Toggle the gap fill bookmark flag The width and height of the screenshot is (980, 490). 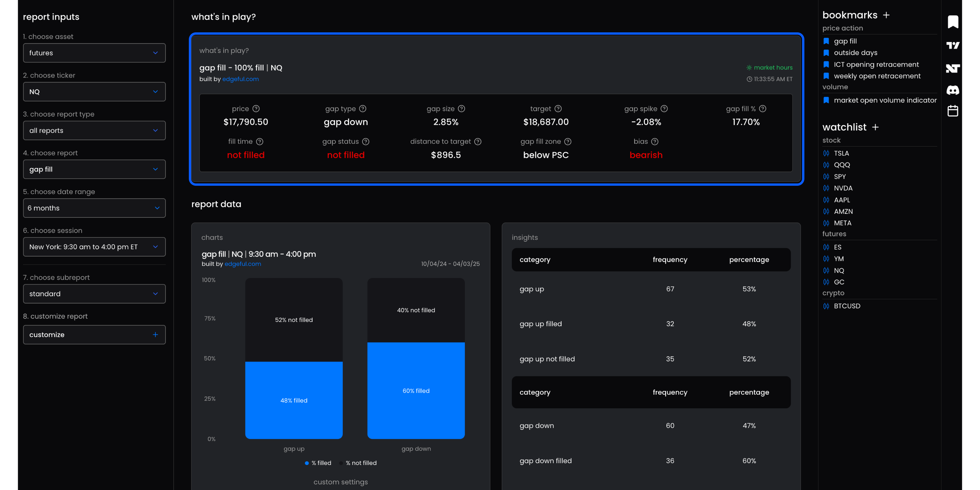click(826, 41)
